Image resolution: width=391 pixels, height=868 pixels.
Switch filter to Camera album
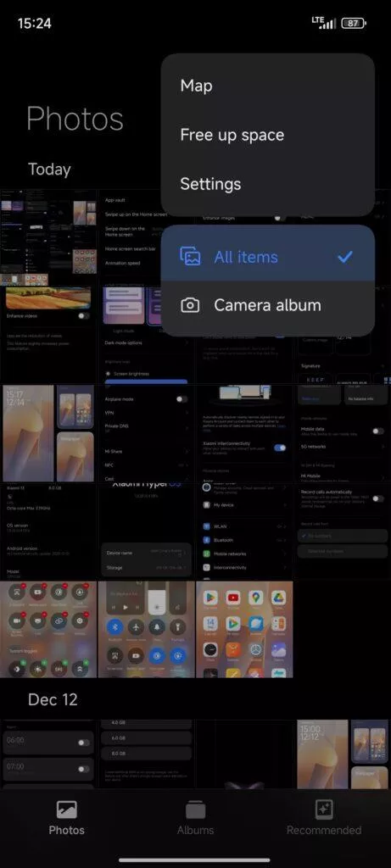pyautogui.click(x=267, y=305)
